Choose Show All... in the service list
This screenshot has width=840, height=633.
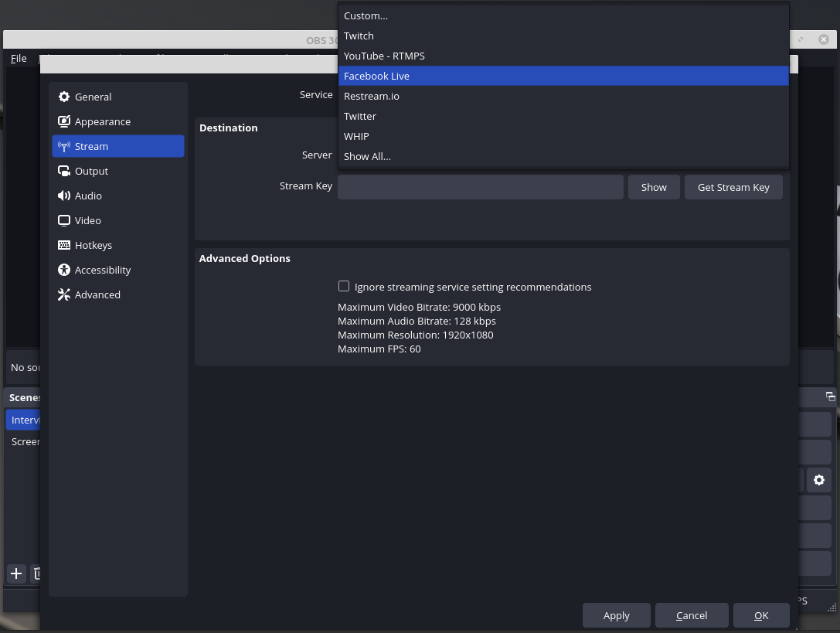coord(367,156)
